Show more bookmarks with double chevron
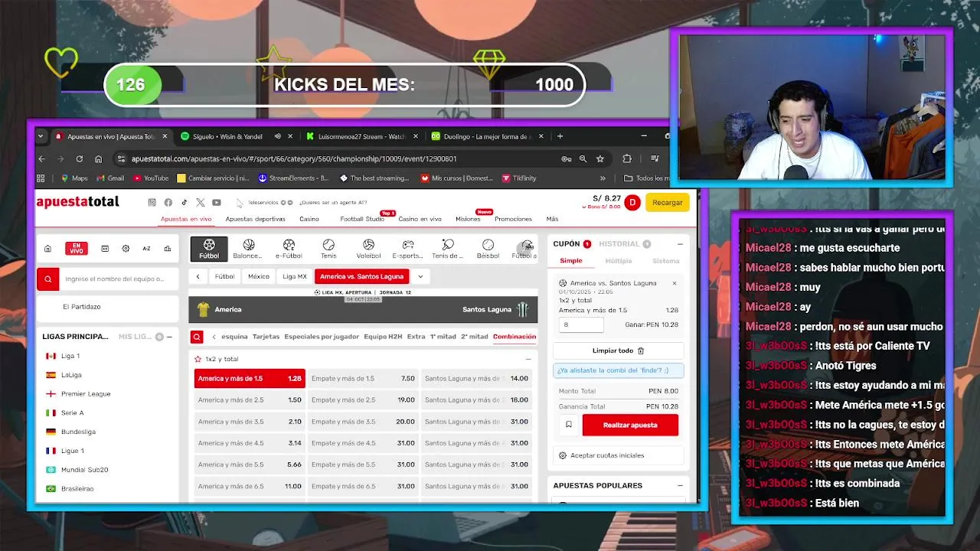Screen dimensions: 980x551 603,178
